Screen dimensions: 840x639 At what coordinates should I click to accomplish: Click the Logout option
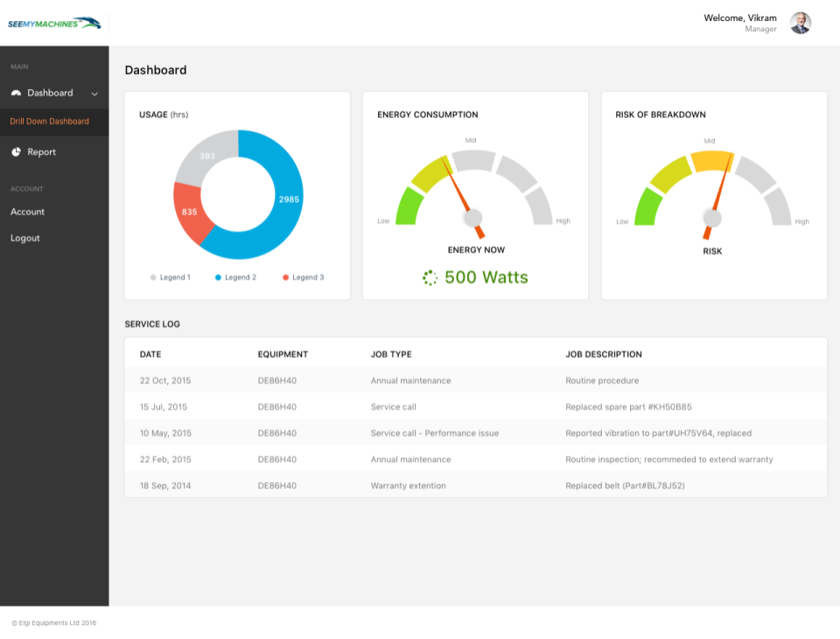point(25,237)
